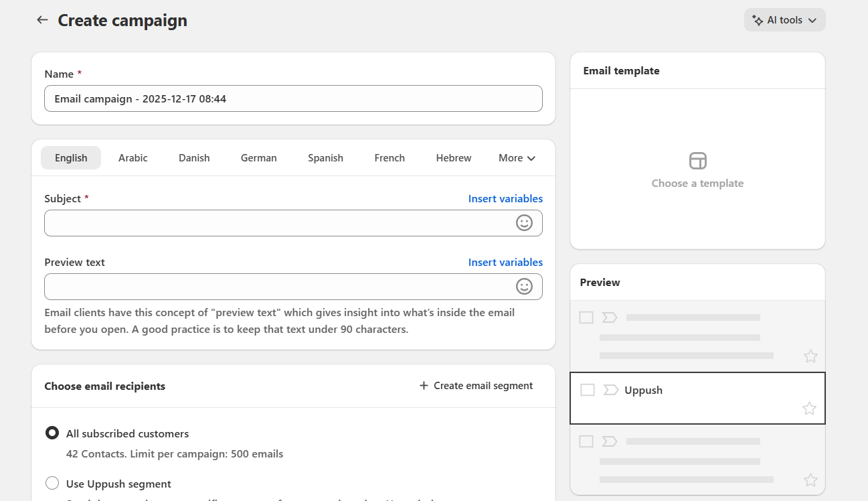Click into the campaign Name field
Viewport: 868px width, 501px height.
pos(293,98)
